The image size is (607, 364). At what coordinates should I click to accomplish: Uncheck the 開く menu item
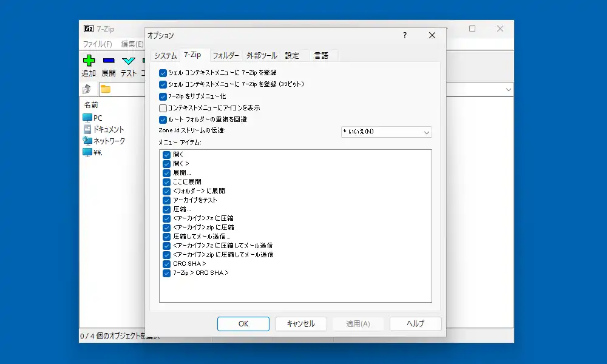pyautogui.click(x=166, y=155)
